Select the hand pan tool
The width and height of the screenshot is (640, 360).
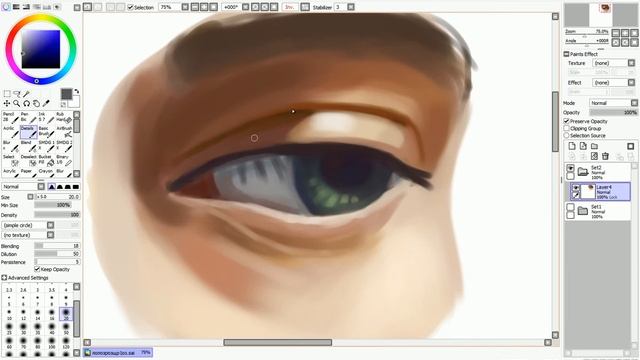[x=36, y=103]
